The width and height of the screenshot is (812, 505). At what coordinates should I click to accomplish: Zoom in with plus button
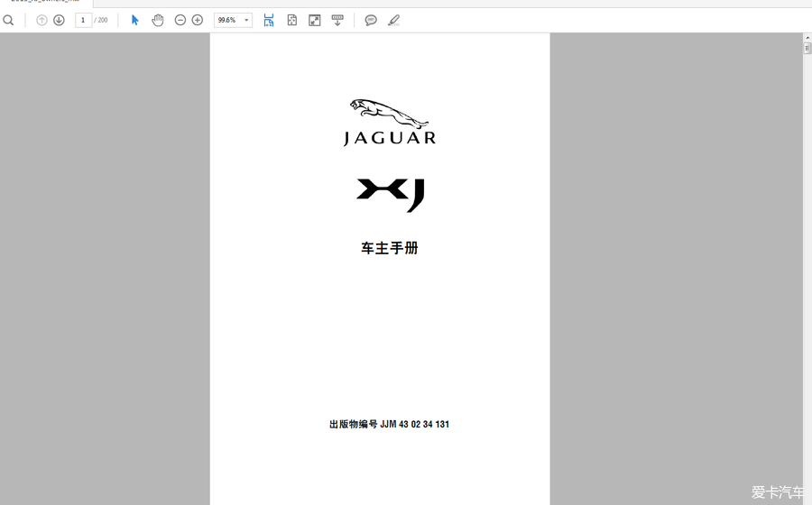[x=198, y=20]
